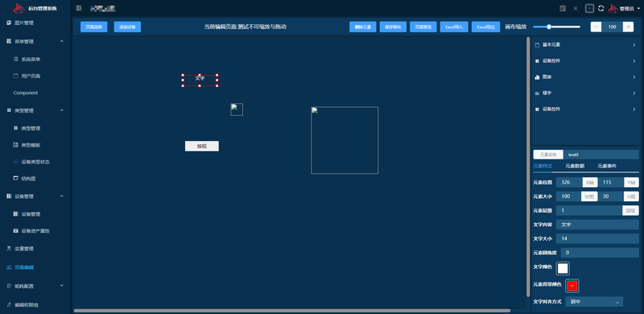Click the fullscreen box icon in header
The image size is (644, 314).
(590, 8)
